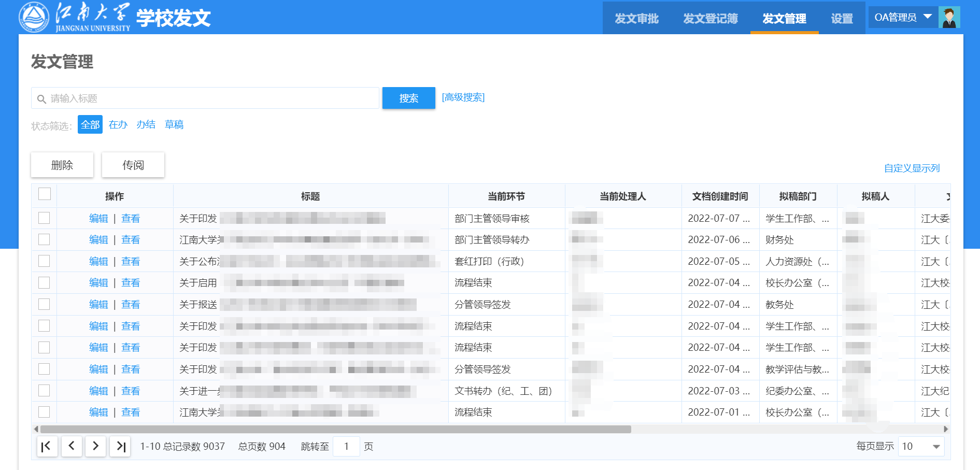Image resolution: width=980 pixels, height=470 pixels.
Task: Open the 发文登记簿 tab
Action: coord(710,19)
